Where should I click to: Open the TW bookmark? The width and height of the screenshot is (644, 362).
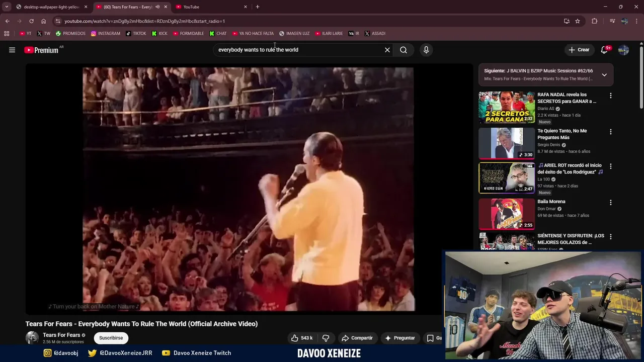(x=44, y=34)
